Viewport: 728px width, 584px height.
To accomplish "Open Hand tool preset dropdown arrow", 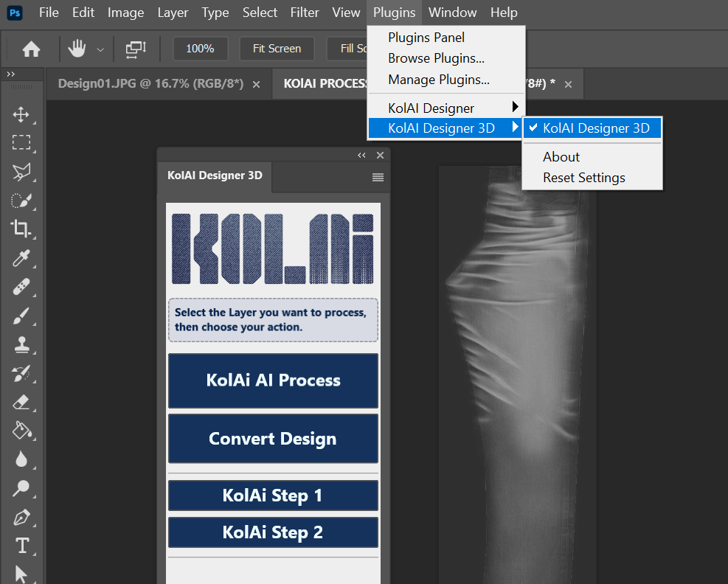I will point(100,49).
